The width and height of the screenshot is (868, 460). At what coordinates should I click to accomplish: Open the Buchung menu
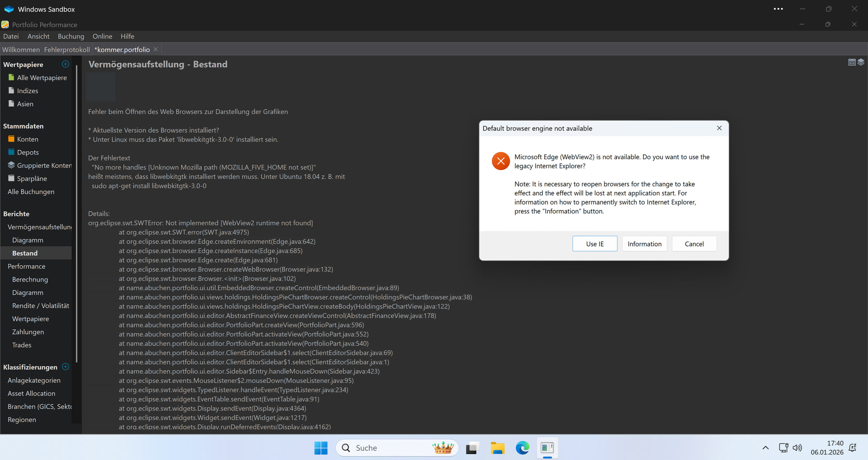click(x=71, y=36)
